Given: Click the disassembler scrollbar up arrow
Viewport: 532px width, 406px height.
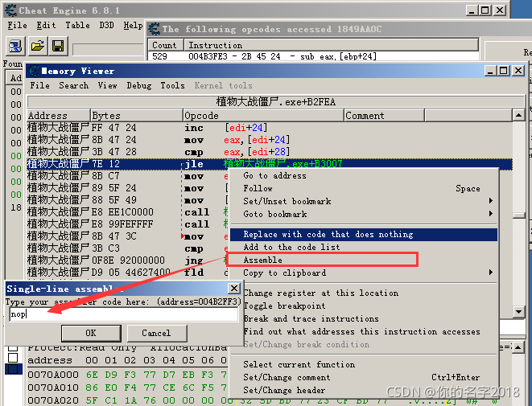Looking at the screenshot, I should [x=518, y=116].
